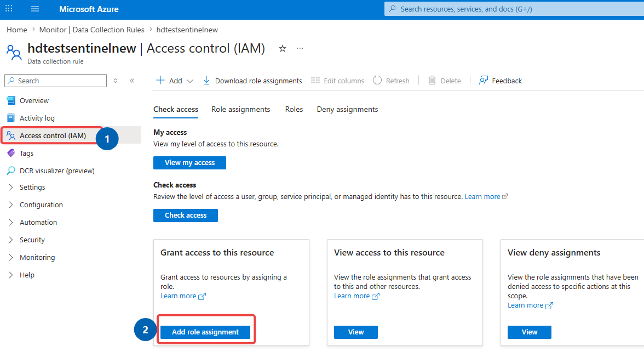
Task: Click external link icon under Grant access card
Action: (202, 296)
